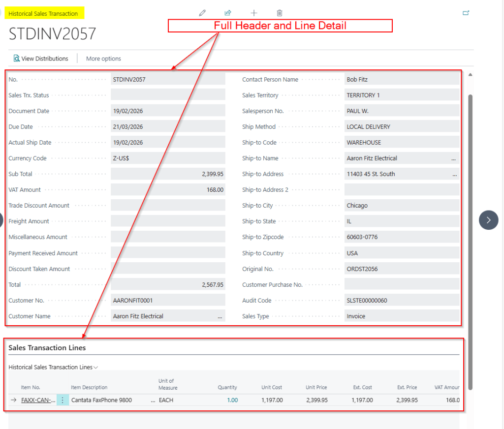
Task: Open View Distributions action
Action: coord(41,59)
